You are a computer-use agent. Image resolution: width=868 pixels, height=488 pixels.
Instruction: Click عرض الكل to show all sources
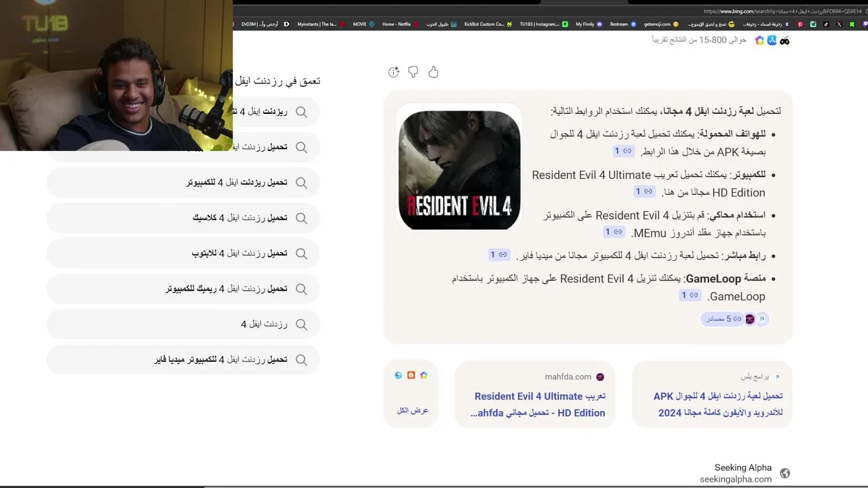pyautogui.click(x=412, y=411)
